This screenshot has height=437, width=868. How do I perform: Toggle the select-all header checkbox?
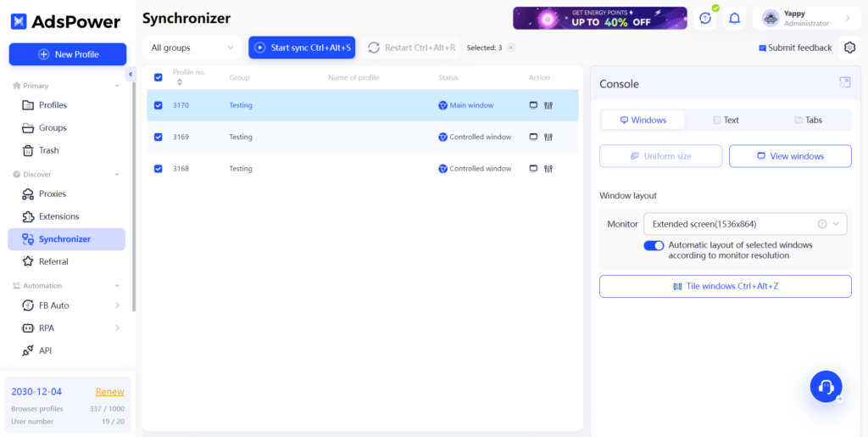[x=159, y=77]
